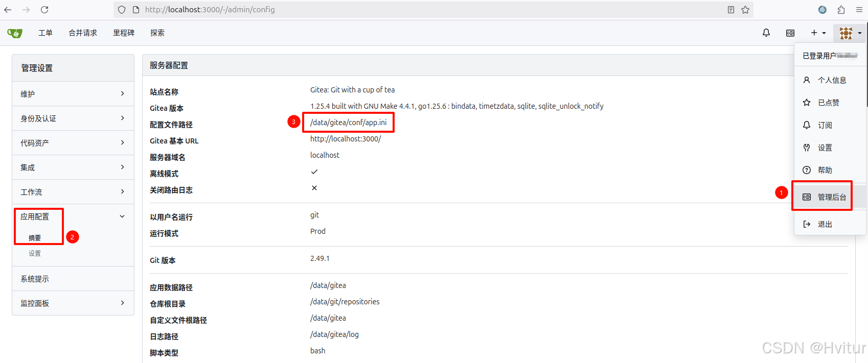The image size is (868, 363).
Task: Expand the 监控面板 sidebar section
Action: [x=73, y=303]
